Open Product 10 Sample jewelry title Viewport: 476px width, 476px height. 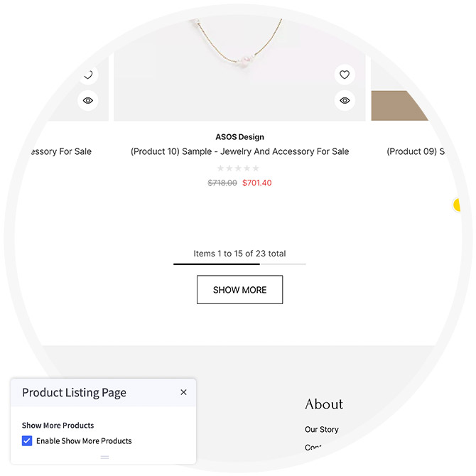(x=239, y=151)
